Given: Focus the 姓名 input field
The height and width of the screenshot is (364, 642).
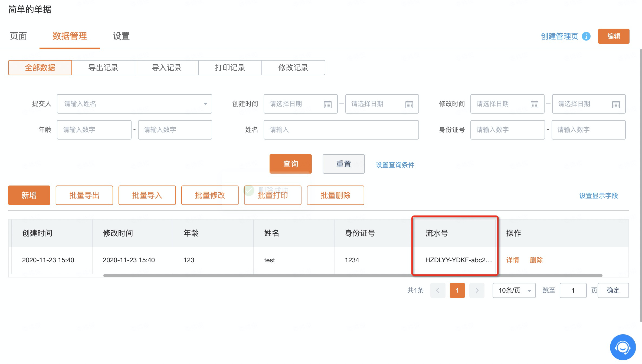Looking at the screenshot, I should click(341, 130).
